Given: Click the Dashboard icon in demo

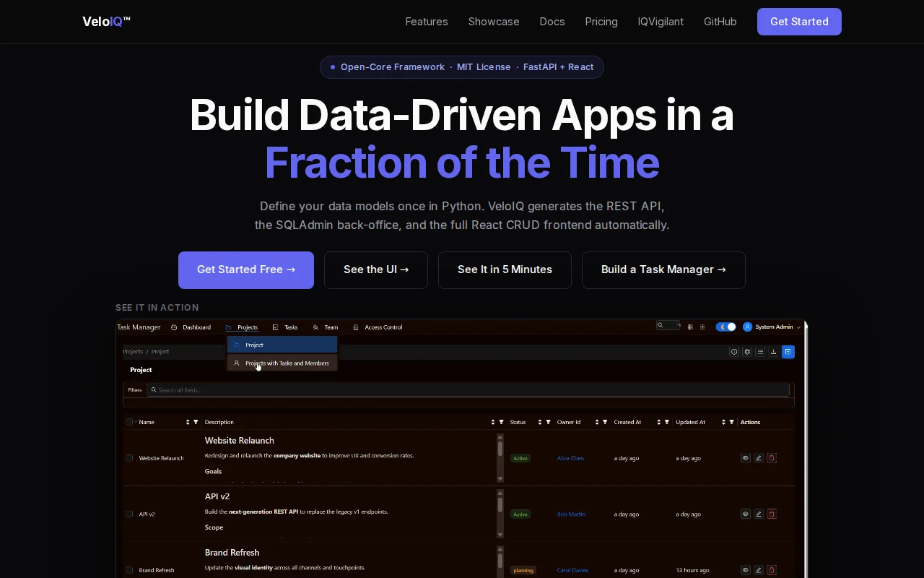Looking at the screenshot, I should click(x=174, y=327).
